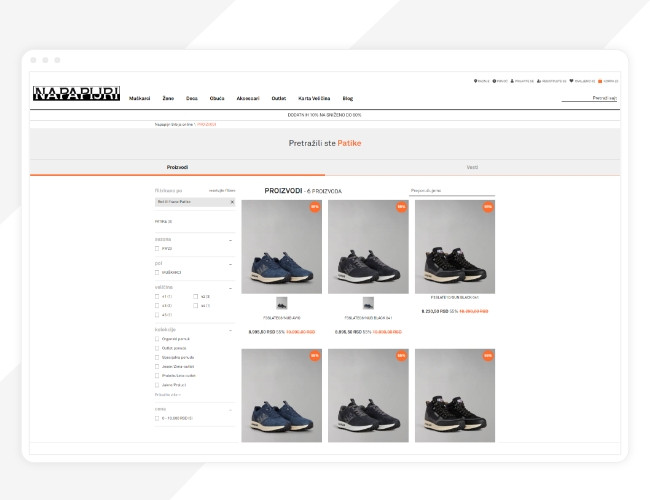
Task: Click discount badge on bottom-row blue sneaker
Action: (315, 355)
